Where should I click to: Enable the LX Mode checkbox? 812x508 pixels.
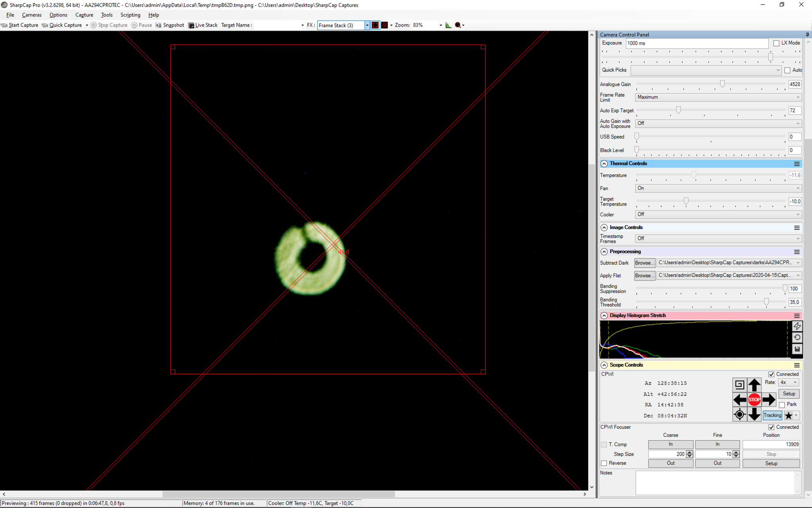(x=776, y=43)
